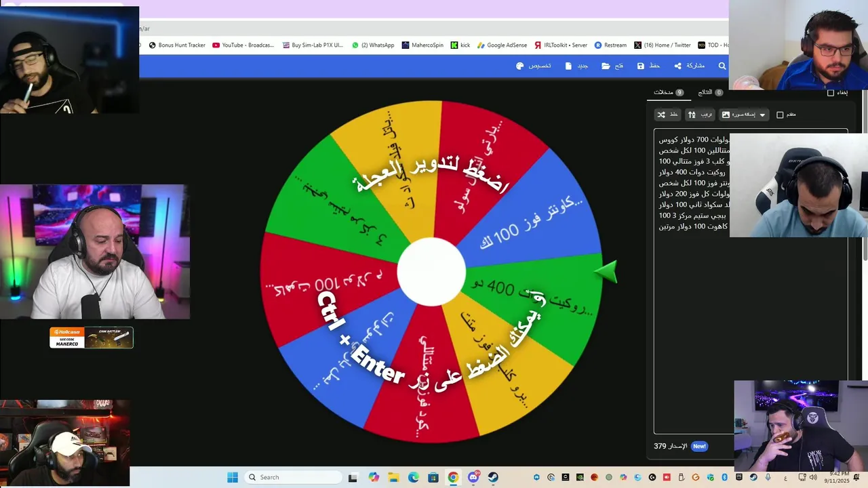Launch Copilot from the taskbar

(374, 477)
